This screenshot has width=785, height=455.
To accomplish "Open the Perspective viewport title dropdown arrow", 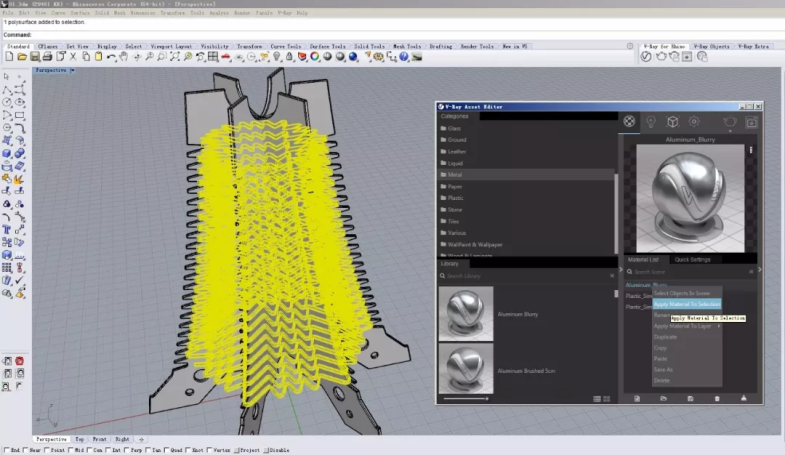I will point(71,70).
